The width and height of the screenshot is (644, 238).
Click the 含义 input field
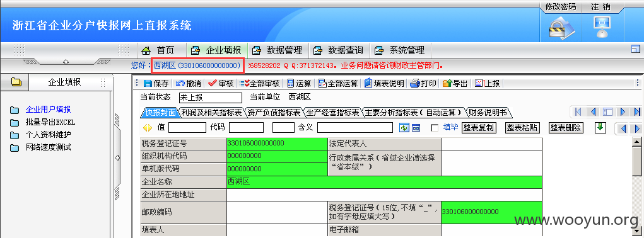point(355,127)
